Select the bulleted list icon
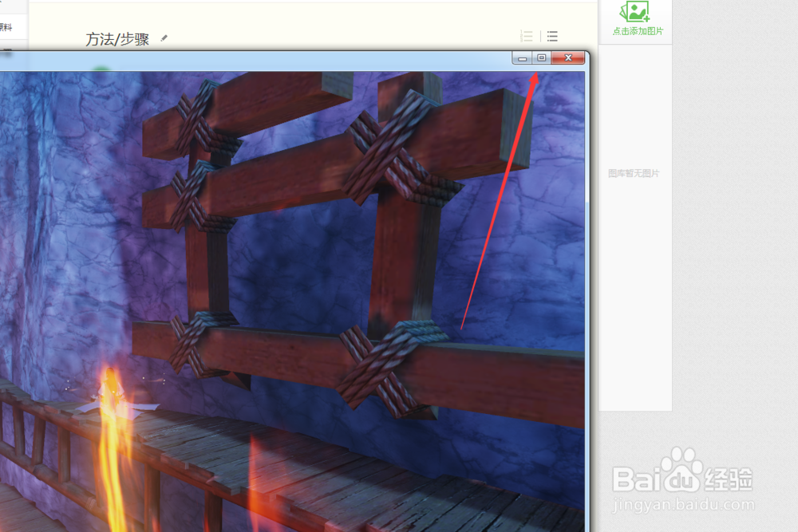Viewport: 798px width, 532px height. 552,36
